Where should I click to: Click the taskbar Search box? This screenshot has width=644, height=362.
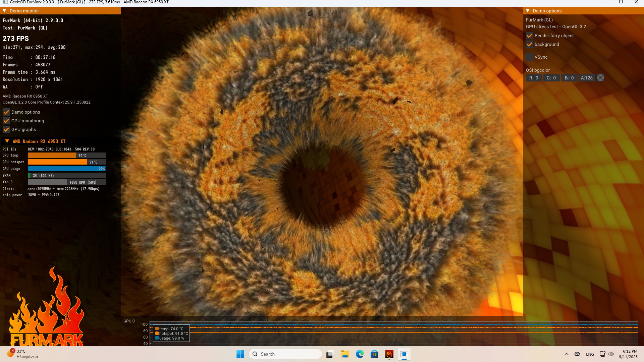(x=285, y=354)
